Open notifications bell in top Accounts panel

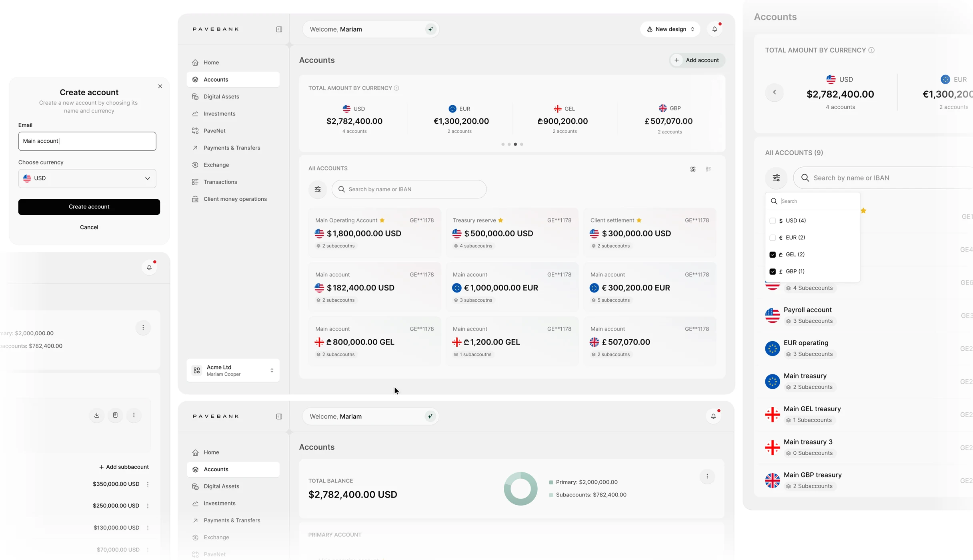[x=715, y=29]
